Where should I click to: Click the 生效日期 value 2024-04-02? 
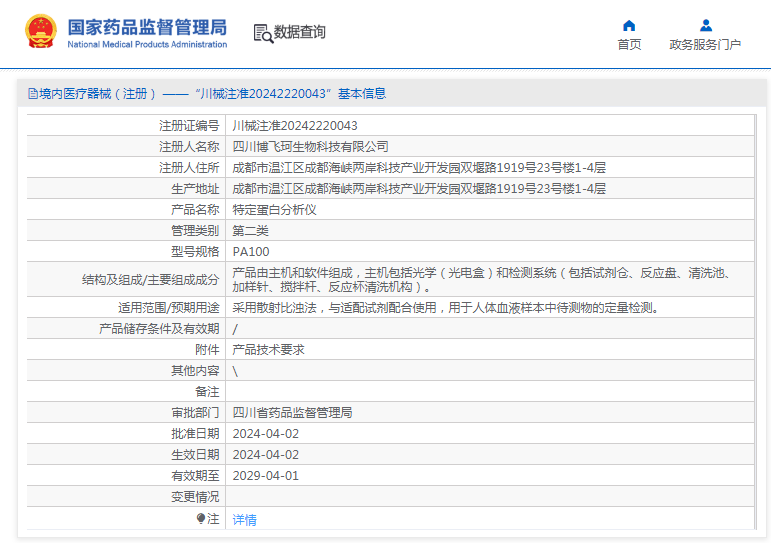click(x=266, y=455)
